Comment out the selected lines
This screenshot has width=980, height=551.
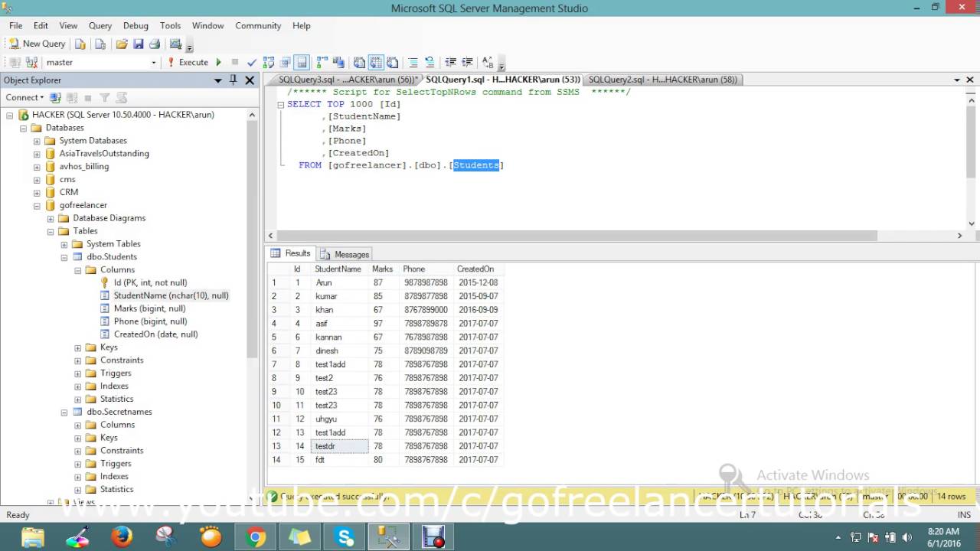[413, 62]
